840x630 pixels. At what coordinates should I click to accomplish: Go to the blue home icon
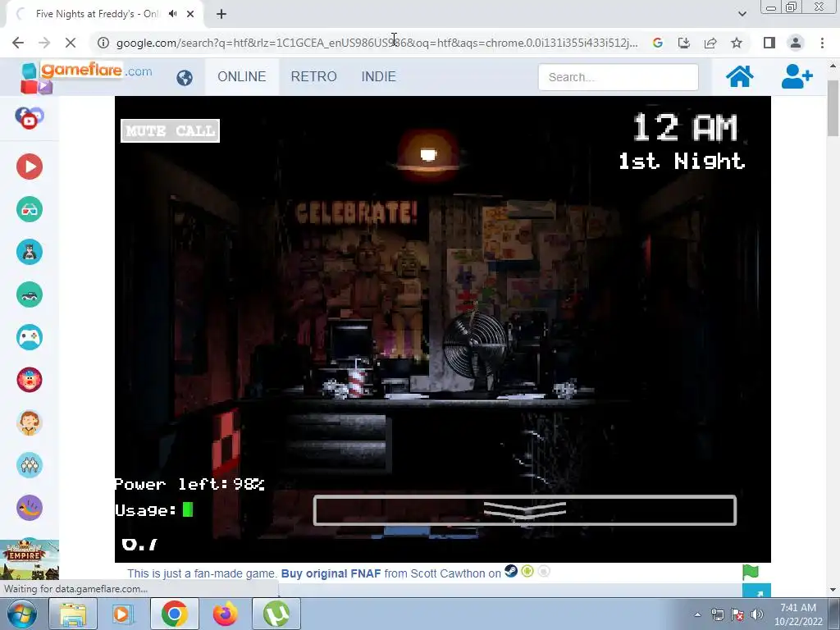(739, 76)
